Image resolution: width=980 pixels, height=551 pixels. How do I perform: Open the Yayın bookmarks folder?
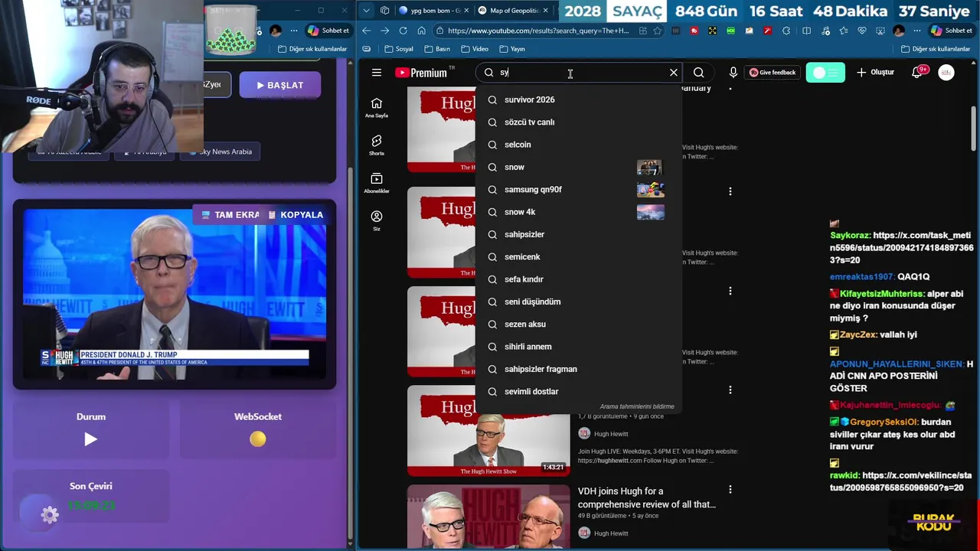511,49
